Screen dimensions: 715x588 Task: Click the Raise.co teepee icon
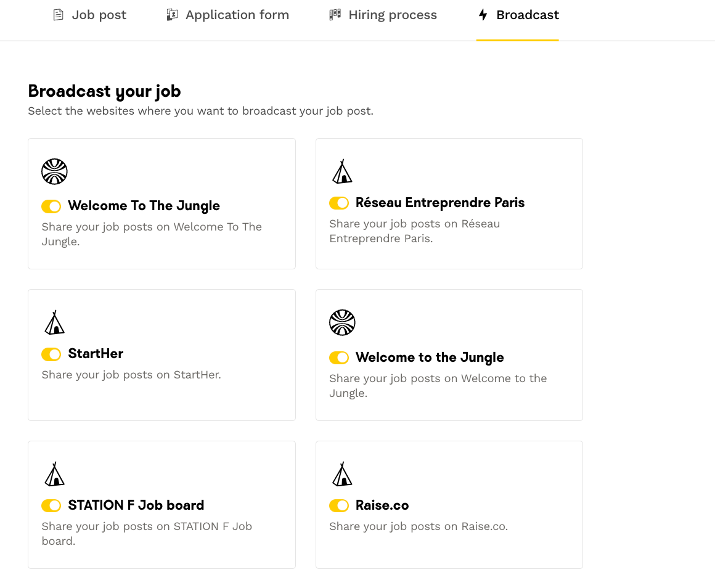pos(342,474)
